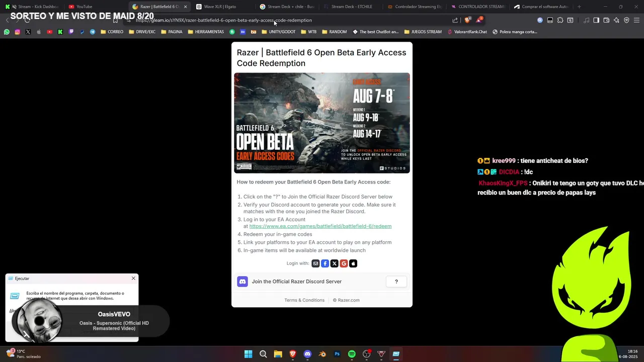The image size is (644, 362).
Task: Switch to Stream Deck + chile Google tab
Action: (x=287, y=7)
